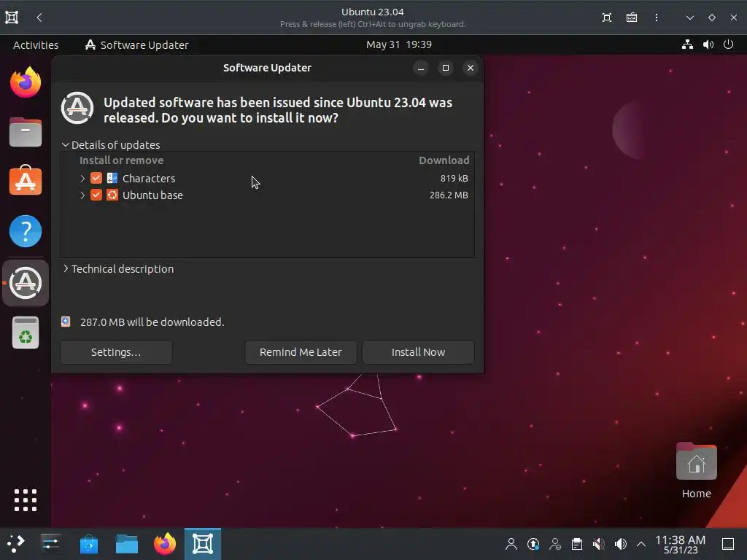This screenshot has height=560, width=747.
Task: Open the Trash in the Ubuntu dock
Action: pyautogui.click(x=26, y=332)
